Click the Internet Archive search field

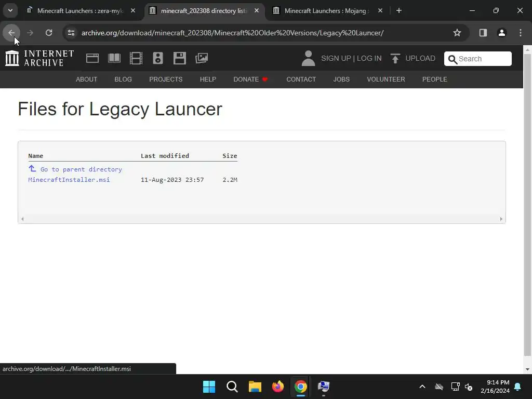[x=478, y=59]
